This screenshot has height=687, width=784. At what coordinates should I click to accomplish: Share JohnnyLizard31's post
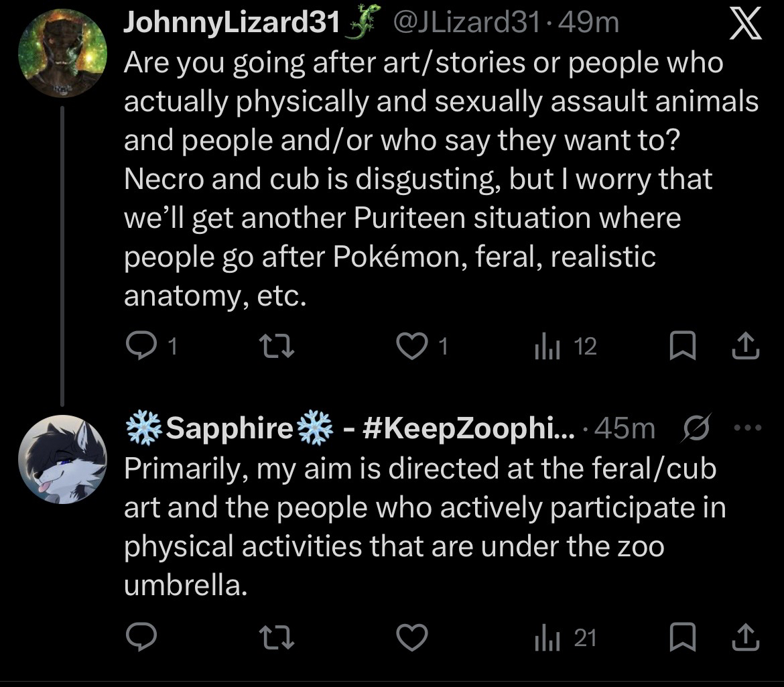[746, 346]
